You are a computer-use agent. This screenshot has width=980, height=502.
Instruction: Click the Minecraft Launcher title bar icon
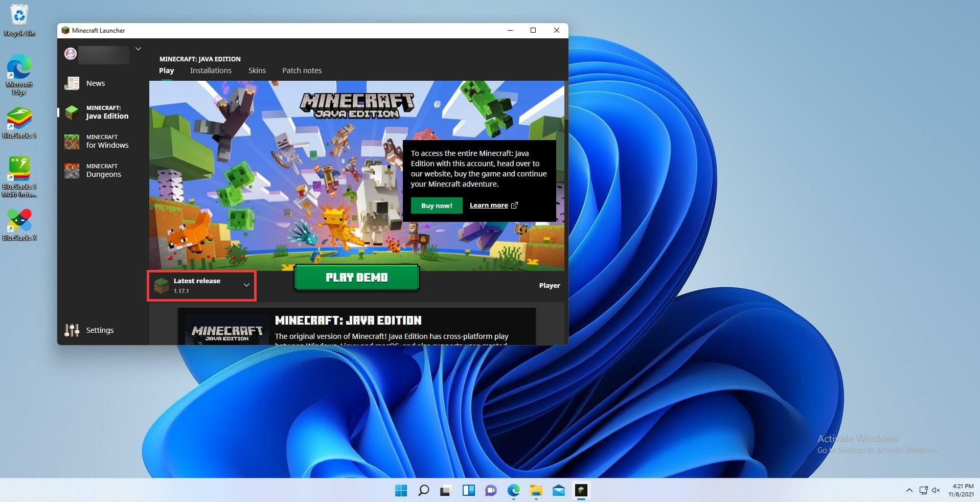click(65, 30)
